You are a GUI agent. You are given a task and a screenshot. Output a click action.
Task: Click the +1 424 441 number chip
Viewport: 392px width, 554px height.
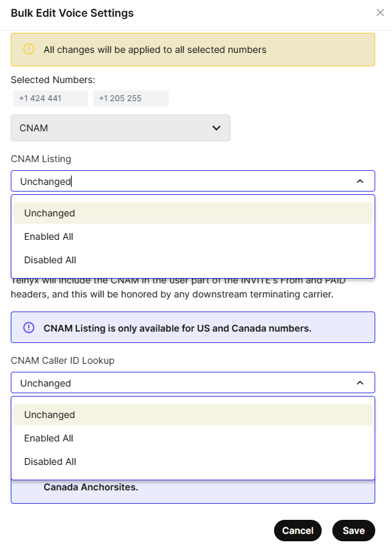pos(50,98)
